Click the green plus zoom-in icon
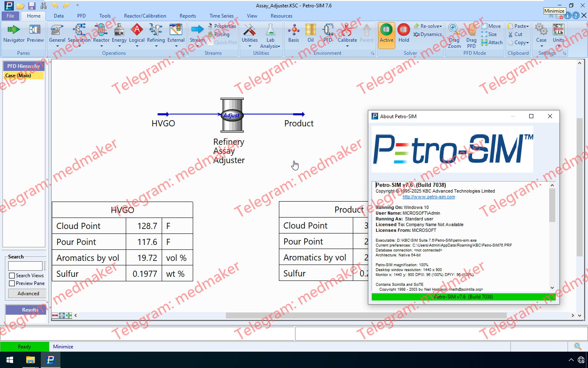 tap(69, 315)
